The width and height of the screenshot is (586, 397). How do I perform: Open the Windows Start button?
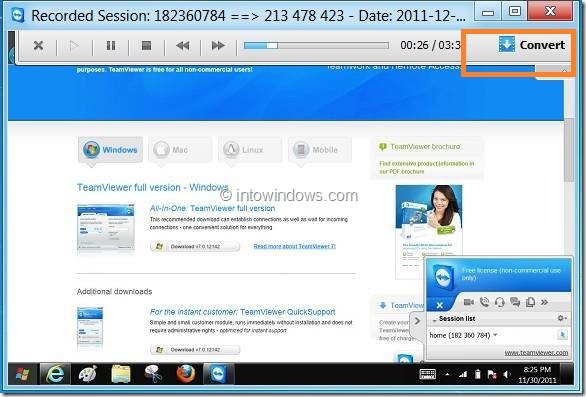click(x=22, y=374)
